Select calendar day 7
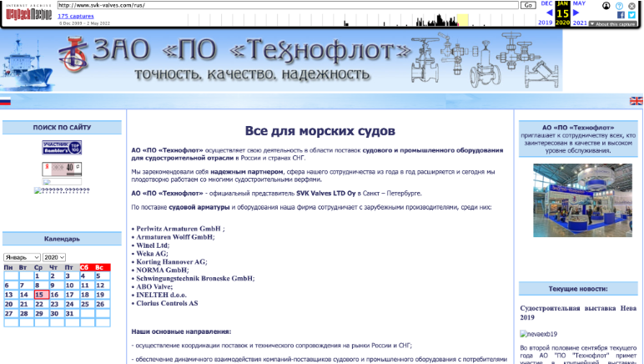This screenshot has width=644, height=364. coord(27,286)
